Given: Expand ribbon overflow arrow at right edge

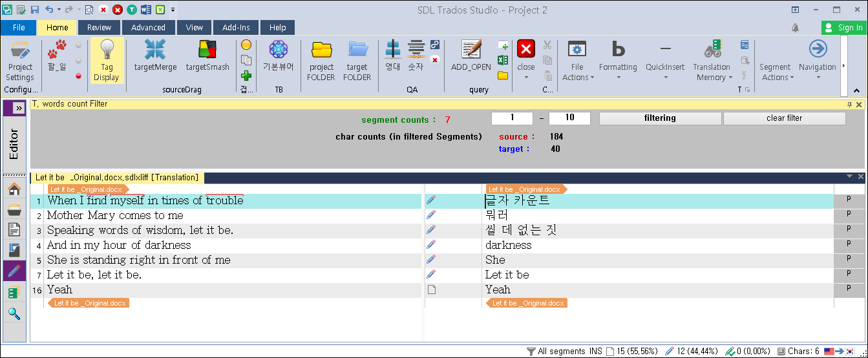Looking at the screenshot, I should tap(843, 66).
